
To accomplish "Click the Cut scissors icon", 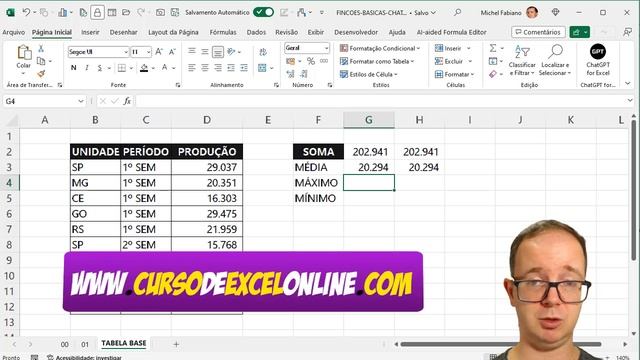I will click(x=41, y=49).
